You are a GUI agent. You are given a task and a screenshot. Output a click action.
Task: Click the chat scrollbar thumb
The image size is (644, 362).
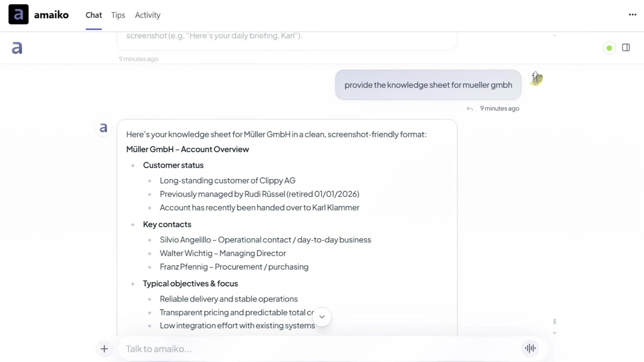click(554, 321)
